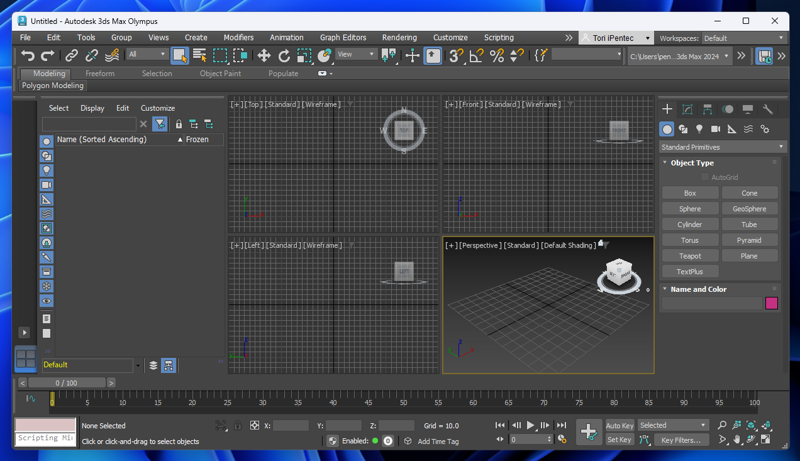
Task: Open the Display panel tab icon
Action: click(x=747, y=109)
